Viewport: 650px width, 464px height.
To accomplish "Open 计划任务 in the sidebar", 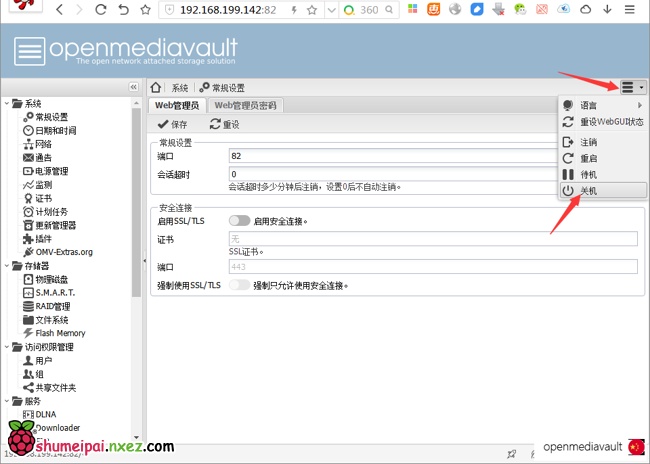I will pos(51,211).
